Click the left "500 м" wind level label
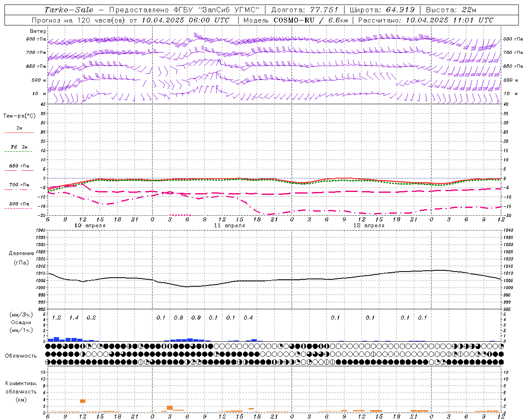The width and height of the screenshot is (525, 420). pyautogui.click(x=39, y=80)
